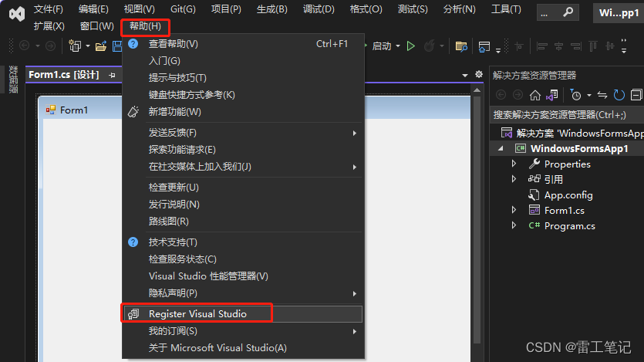The width and height of the screenshot is (644, 362).
Task: Open the 发送反馈(F) submenu
Action: 243,133
